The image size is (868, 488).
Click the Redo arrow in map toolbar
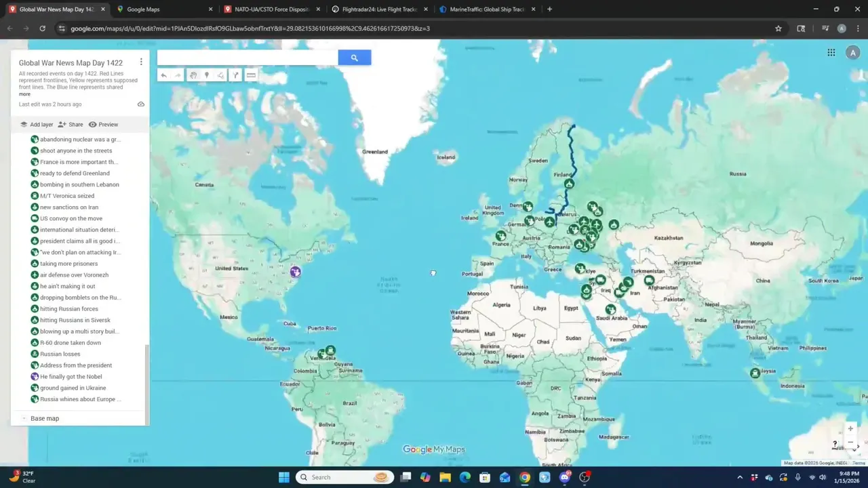178,75
